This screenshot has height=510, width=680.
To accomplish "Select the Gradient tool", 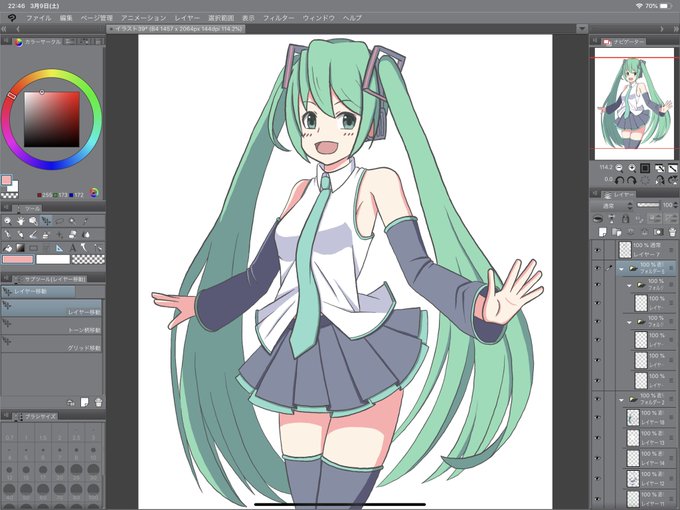I will click(x=20, y=248).
